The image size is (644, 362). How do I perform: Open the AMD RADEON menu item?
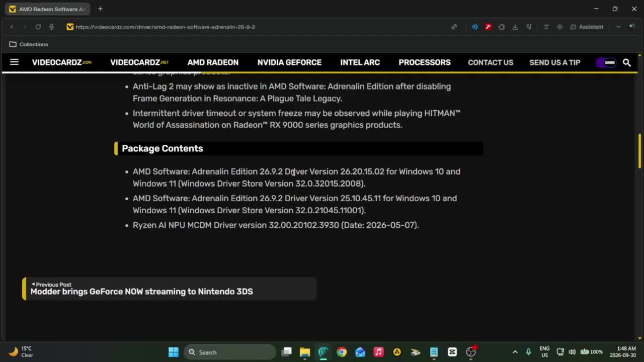pyautogui.click(x=213, y=62)
